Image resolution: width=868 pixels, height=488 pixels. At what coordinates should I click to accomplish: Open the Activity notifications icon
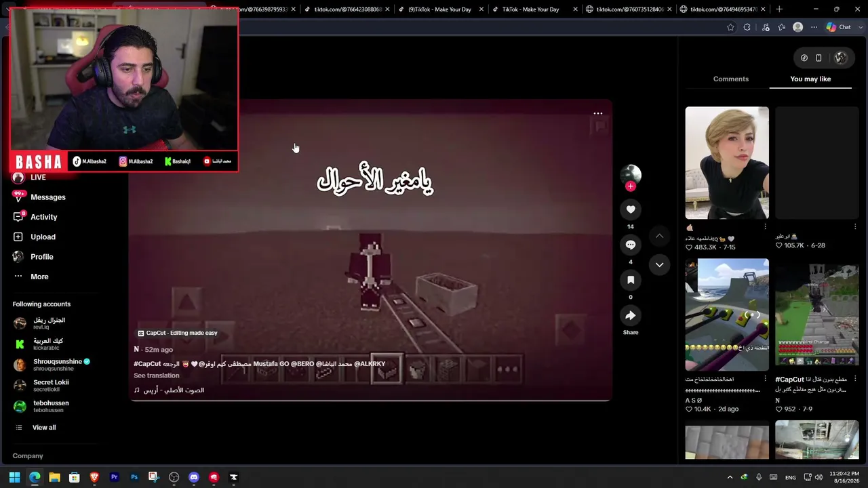[18, 217]
